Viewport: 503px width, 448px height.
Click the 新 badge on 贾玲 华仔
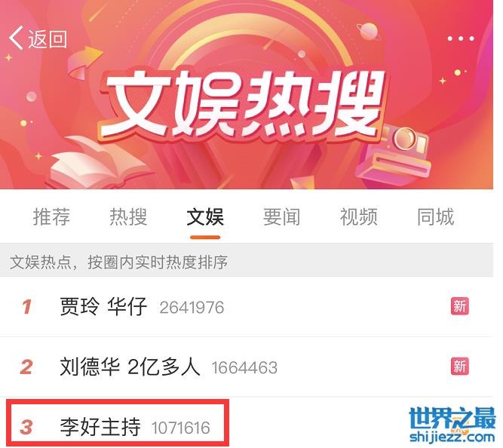click(x=459, y=306)
